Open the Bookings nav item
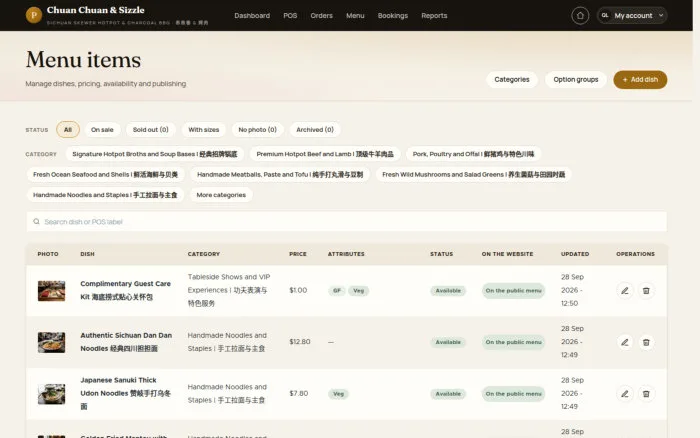Viewport: 700px width, 438px height. click(x=393, y=16)
